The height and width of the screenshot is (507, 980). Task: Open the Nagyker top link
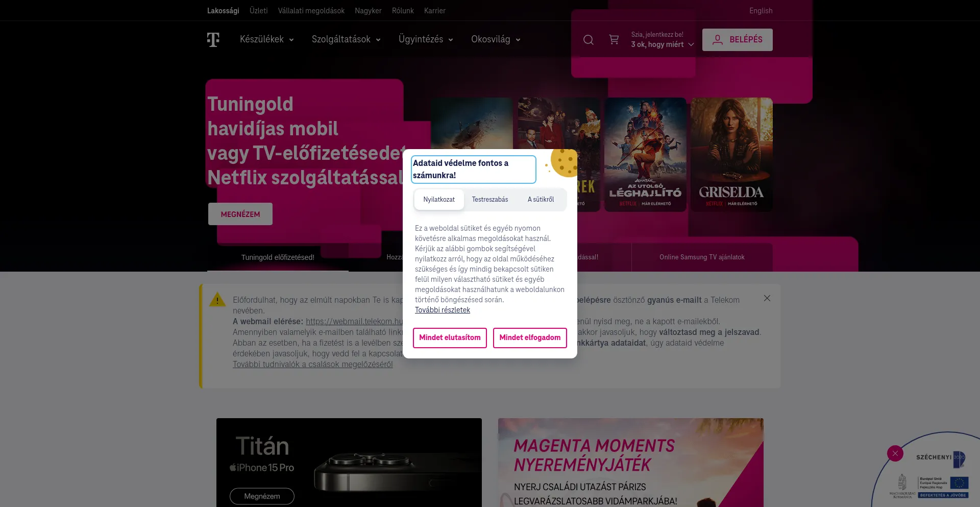[368, 11]
